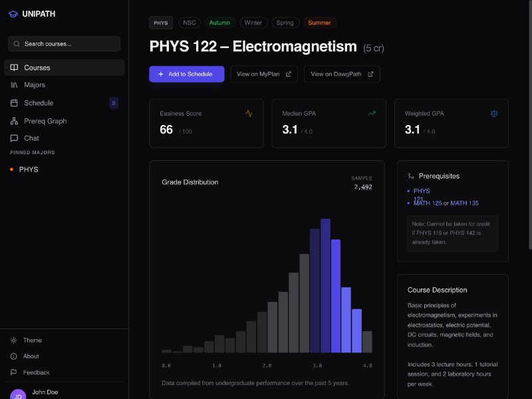Toggle the Summer quarter tag
This screenshot has height=399, width=532.
click(x=319, y=23)
